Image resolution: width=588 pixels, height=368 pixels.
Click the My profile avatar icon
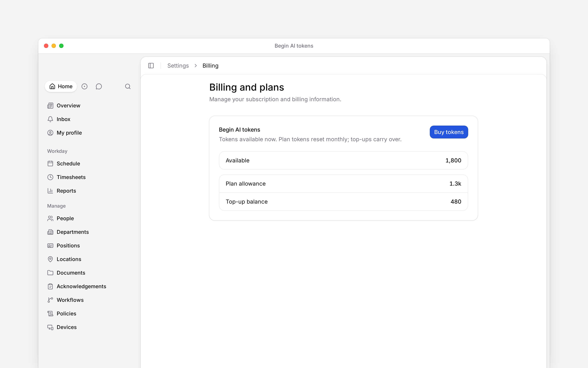pos(50,133)
